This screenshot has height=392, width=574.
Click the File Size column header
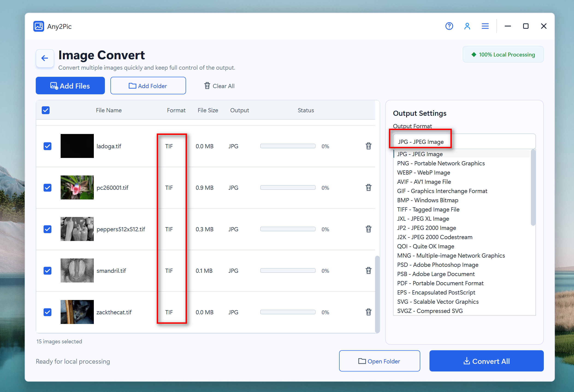(x=208, y=110)
